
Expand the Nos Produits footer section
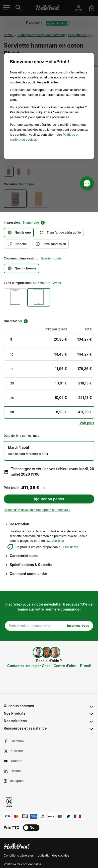coord(48,713)
